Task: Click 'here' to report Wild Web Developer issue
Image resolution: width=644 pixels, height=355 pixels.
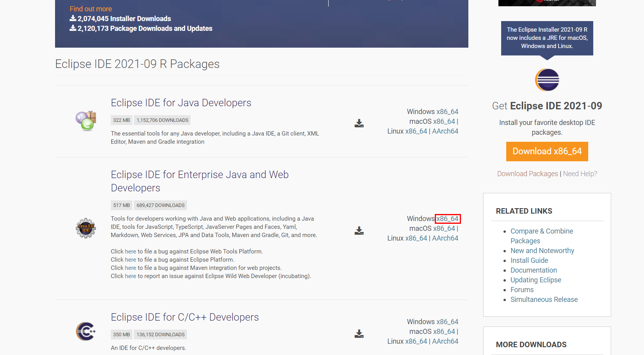Action: 130,276
